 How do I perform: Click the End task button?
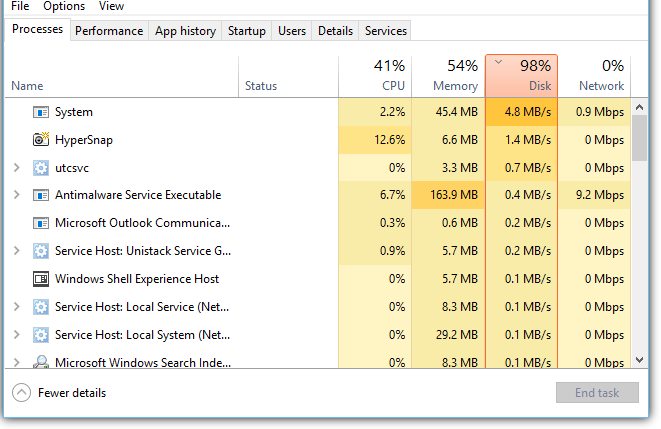point(597,393)
